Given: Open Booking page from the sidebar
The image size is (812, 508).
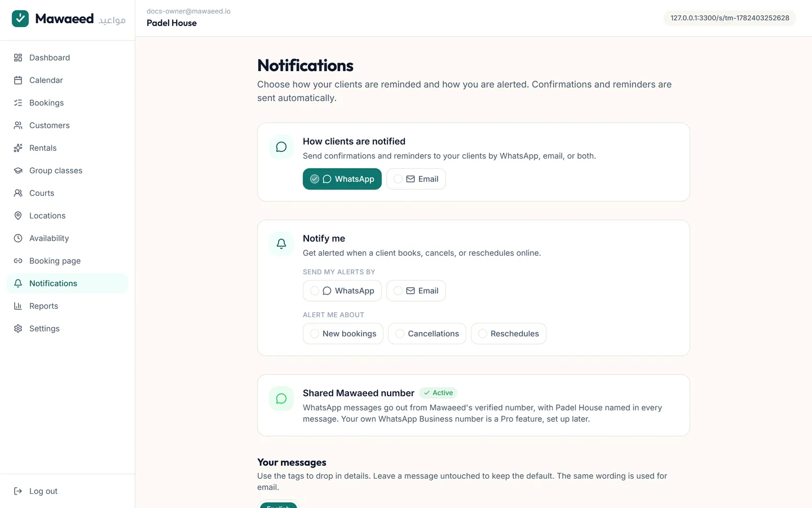Looking at the screenshot, I should coord(68,261).
